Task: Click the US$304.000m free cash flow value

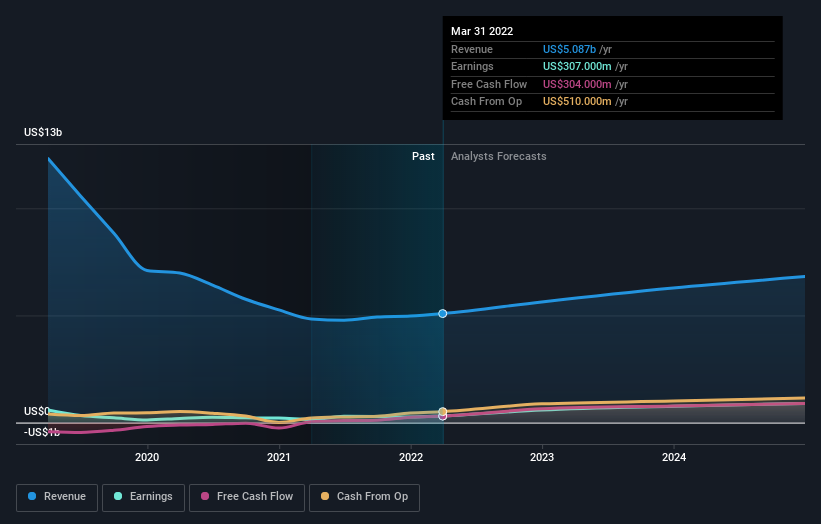Action: (x=577, y=84)
